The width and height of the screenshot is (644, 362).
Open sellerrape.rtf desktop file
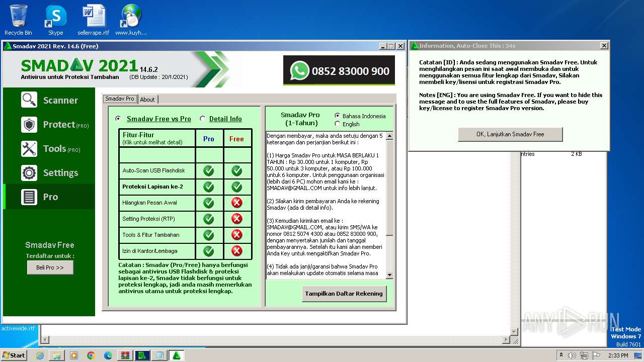pos(94,20)
